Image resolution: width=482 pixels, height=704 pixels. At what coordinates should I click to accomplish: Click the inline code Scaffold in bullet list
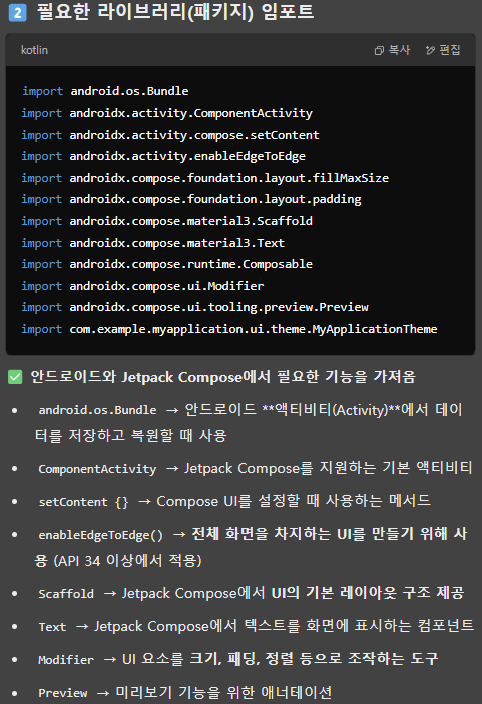click(66, 594)
